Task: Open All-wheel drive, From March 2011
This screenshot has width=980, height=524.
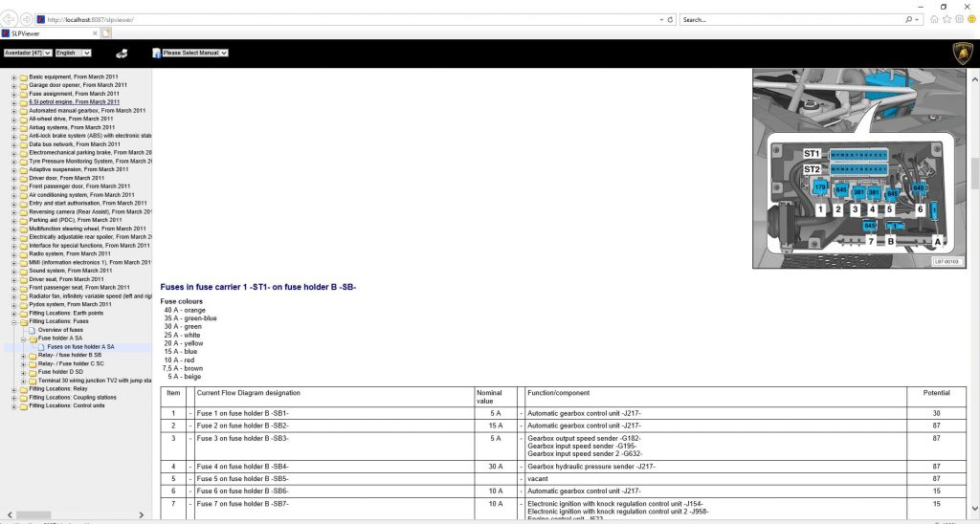Action: click(71, 119)
